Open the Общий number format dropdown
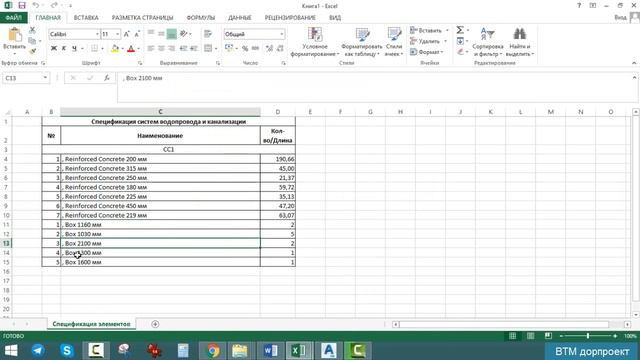 282,34
